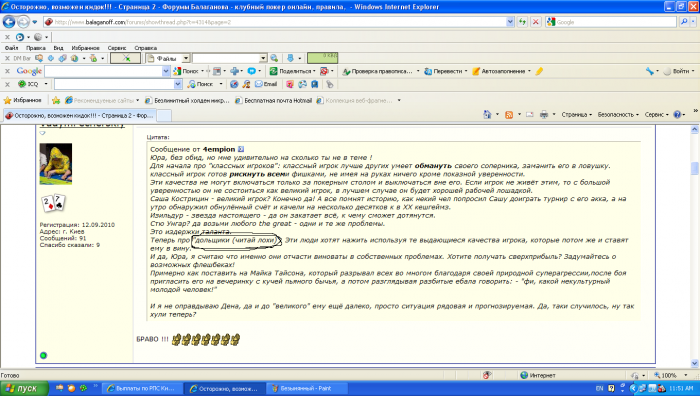Viewport: 700px width, 396px height.
Task: Click the Проверка правописания spell check button
Action: pos(378,71)
